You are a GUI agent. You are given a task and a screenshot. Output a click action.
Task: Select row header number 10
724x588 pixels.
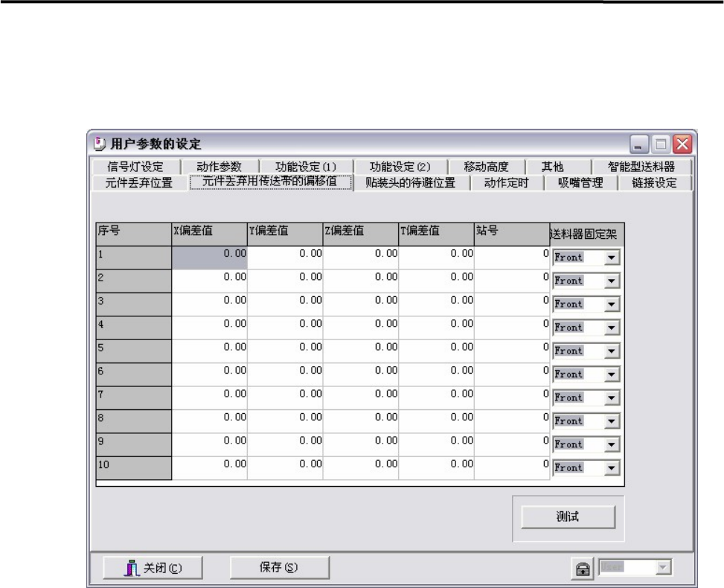(134, 468)
